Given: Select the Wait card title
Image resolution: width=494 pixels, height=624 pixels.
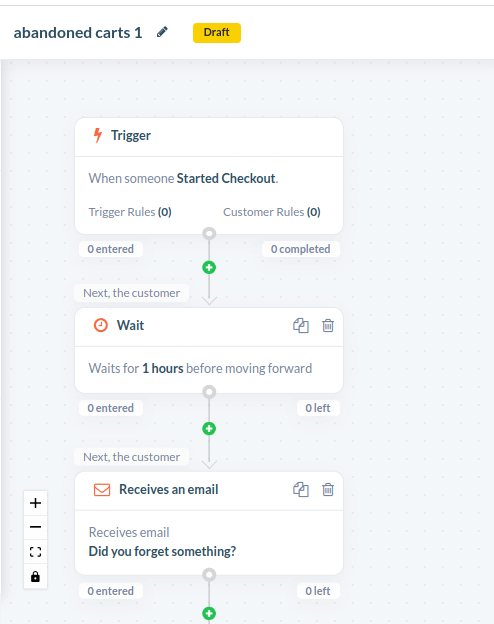Looking at the screenshot, I should 130,326.
